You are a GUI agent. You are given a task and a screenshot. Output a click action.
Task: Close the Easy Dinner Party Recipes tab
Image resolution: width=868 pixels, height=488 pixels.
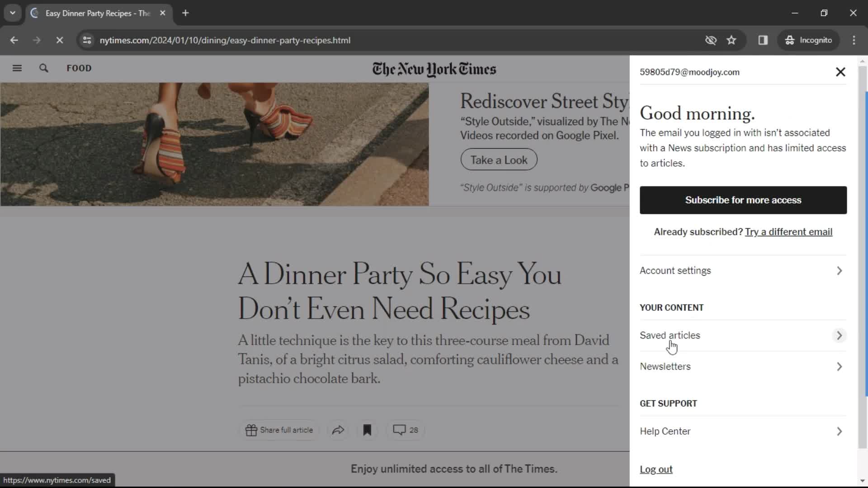point(163,13)
